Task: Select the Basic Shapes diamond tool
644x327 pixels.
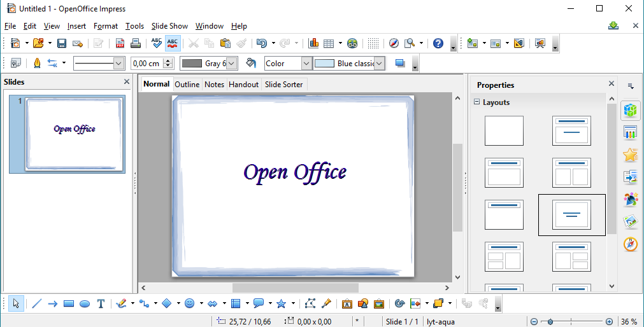Action: (x=167, y=303)
